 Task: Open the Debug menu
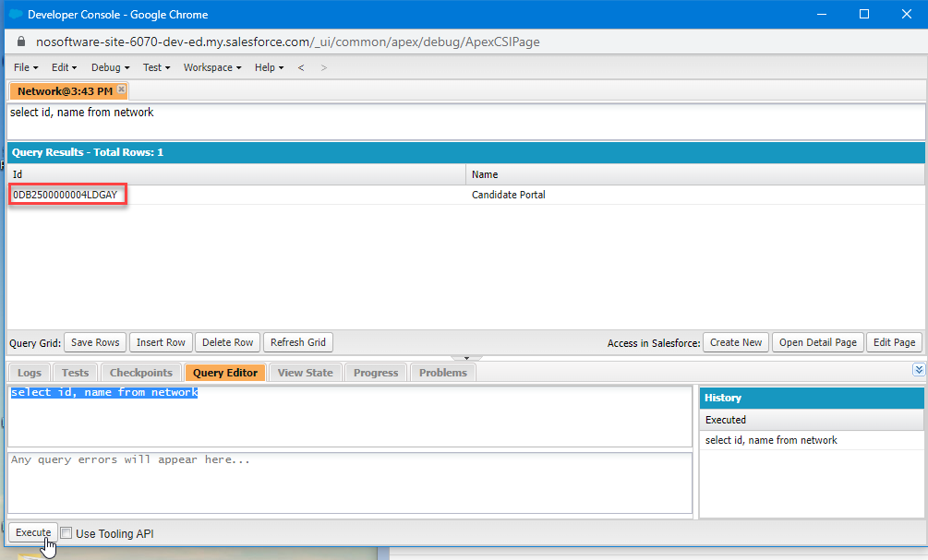tap(110, 67)
